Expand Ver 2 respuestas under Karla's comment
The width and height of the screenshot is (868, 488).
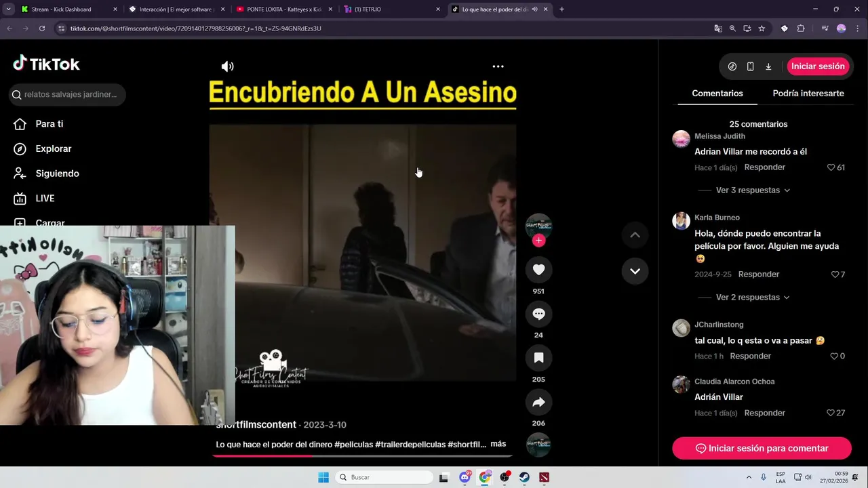click(753, 298)
